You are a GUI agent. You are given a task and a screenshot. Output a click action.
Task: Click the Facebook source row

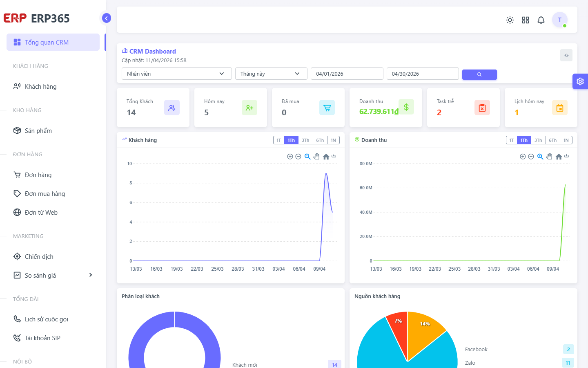click(x=519, y=349)
